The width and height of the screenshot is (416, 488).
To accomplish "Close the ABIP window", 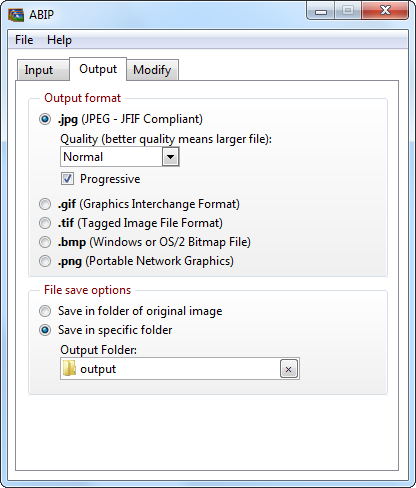I will tap(385, 11).
